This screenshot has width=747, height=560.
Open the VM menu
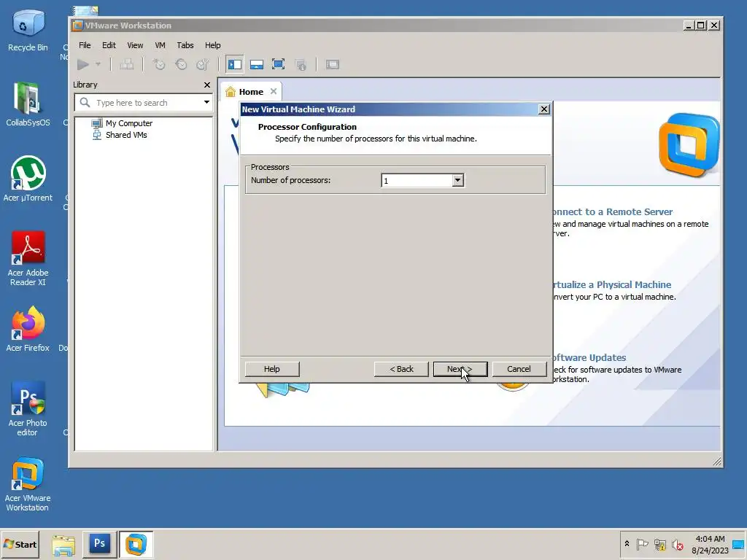[x=160, y=45]
